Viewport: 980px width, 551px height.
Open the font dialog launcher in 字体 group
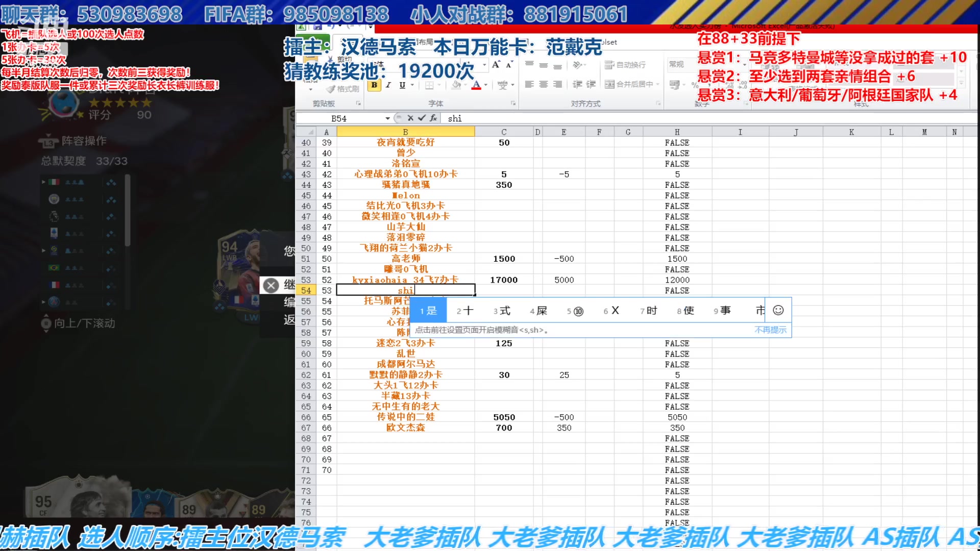point(513,104)
